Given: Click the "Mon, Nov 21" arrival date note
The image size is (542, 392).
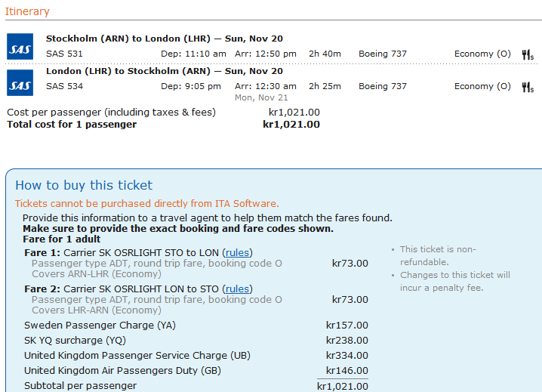Looking at the screenshot, I should pos(261,97).
